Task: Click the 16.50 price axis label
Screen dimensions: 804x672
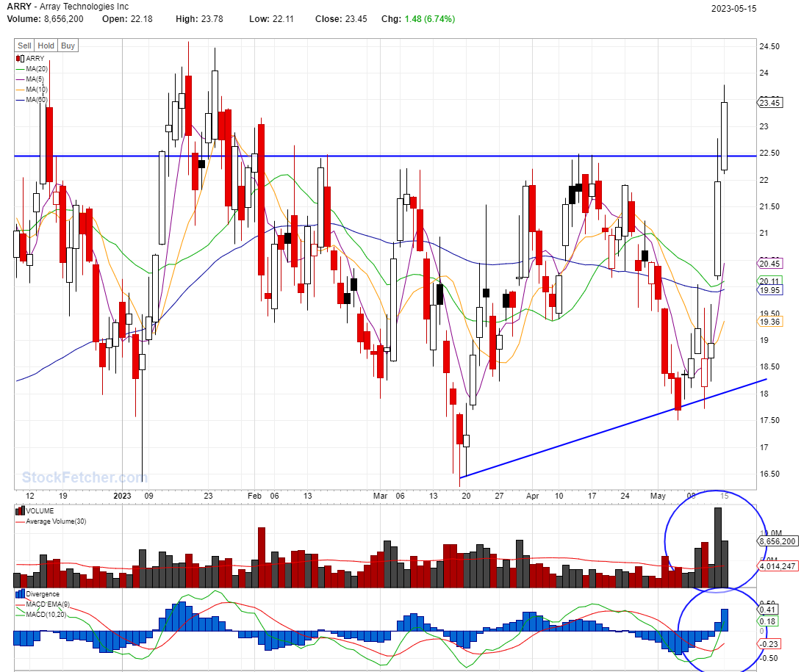Action: pyautogui.click(x=769, y=474)
